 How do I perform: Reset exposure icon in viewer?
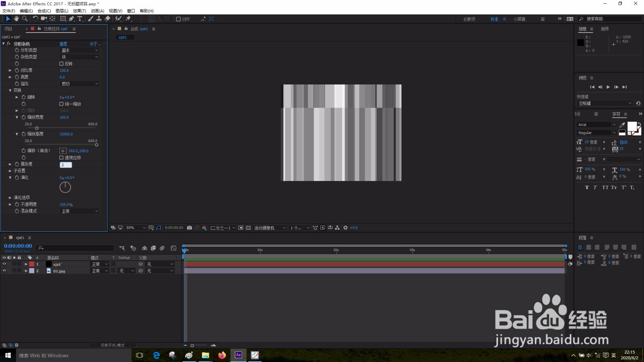(345, 228)
